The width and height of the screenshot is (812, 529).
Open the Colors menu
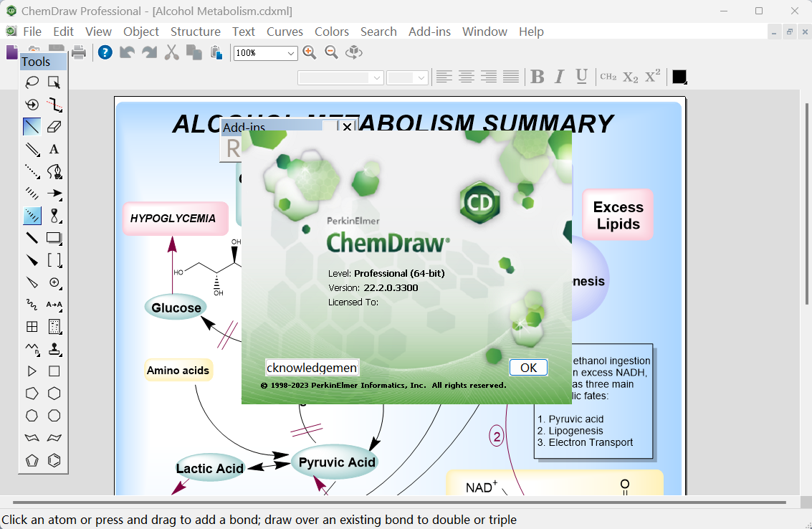pos(331,32)
